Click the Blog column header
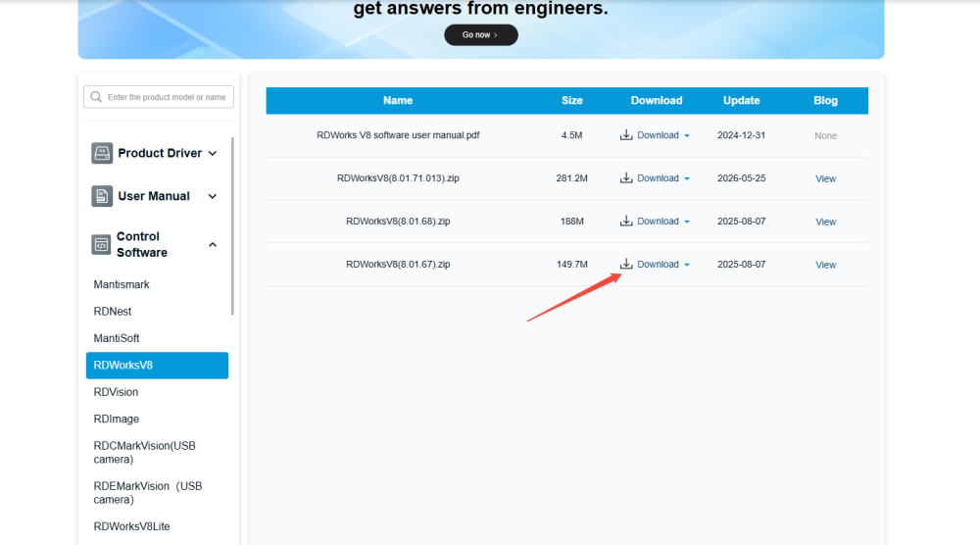Screen dimensions: 980x545 pyautogui.click(x=825, y=101)
